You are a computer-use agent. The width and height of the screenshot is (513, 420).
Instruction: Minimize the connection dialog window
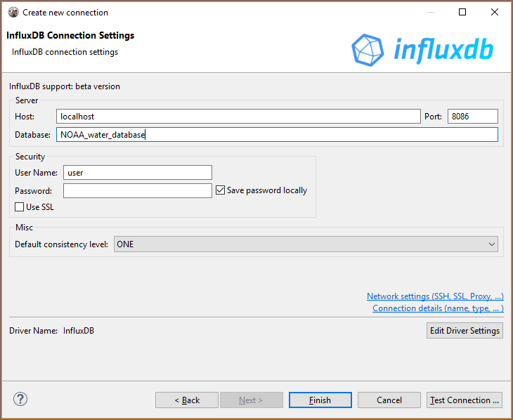(430, 12)
